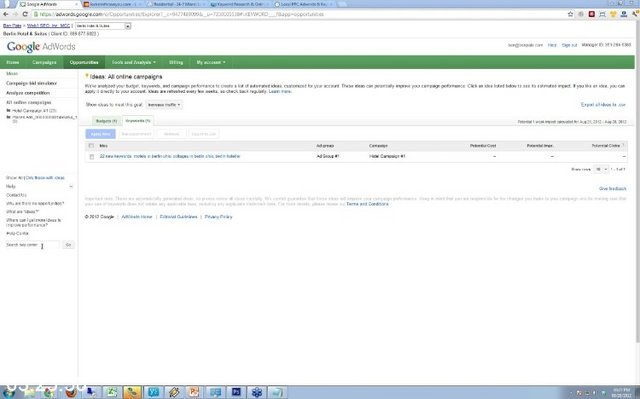Viewport: 640px width, 399px height.
Task: Open the Excel taskbar icon
Action: (x=111, y=392)
